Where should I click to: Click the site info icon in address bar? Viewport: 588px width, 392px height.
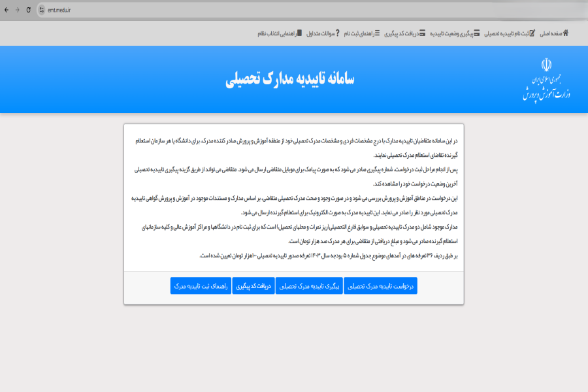[43, 10]
